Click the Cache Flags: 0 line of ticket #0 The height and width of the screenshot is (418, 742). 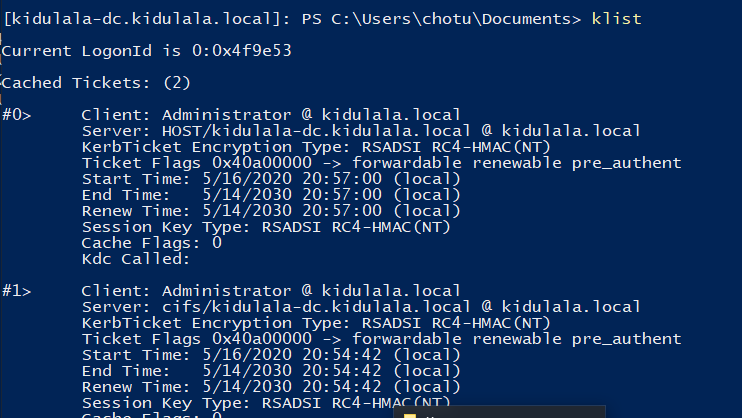151,243
